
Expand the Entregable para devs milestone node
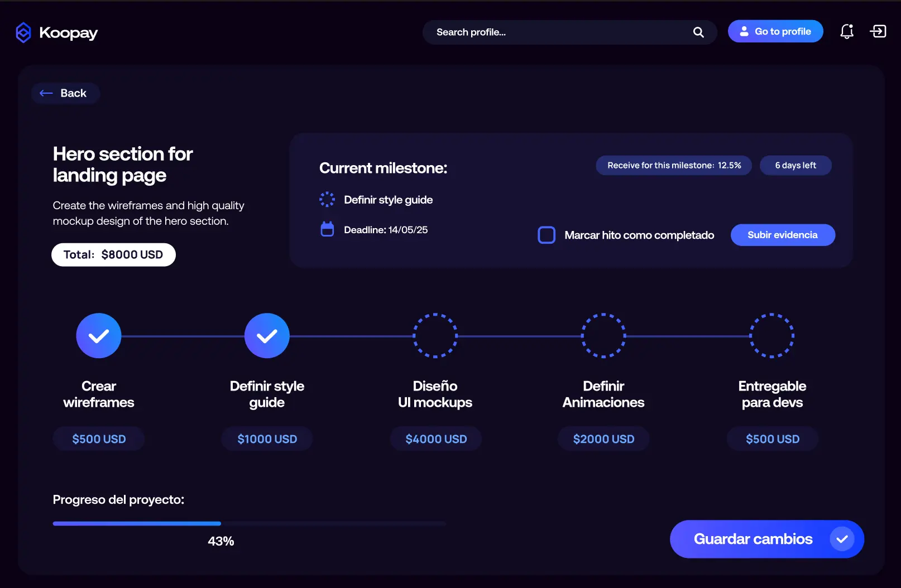click(x=772, y=335)
